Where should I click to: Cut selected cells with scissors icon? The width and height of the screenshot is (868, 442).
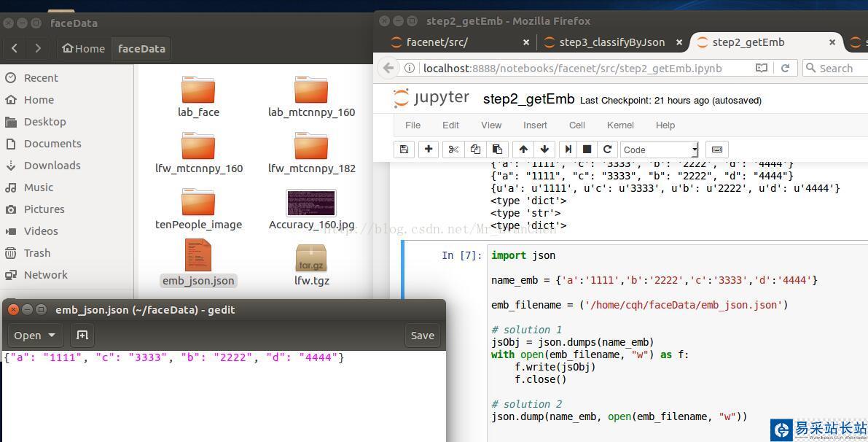point(453,150)
